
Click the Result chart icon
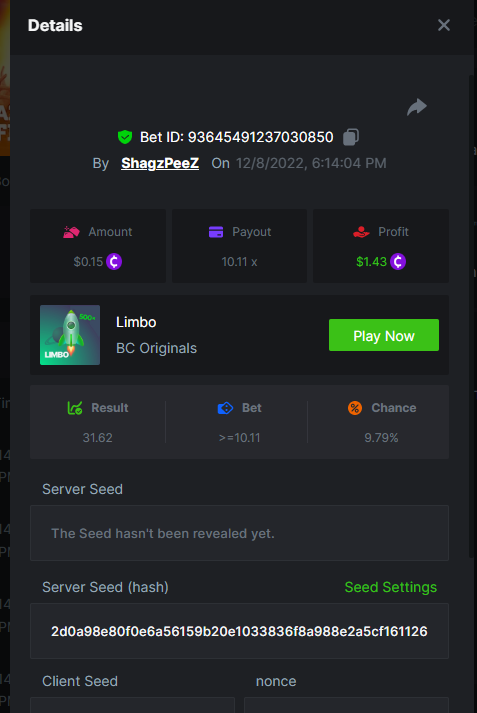coord(75,408)
